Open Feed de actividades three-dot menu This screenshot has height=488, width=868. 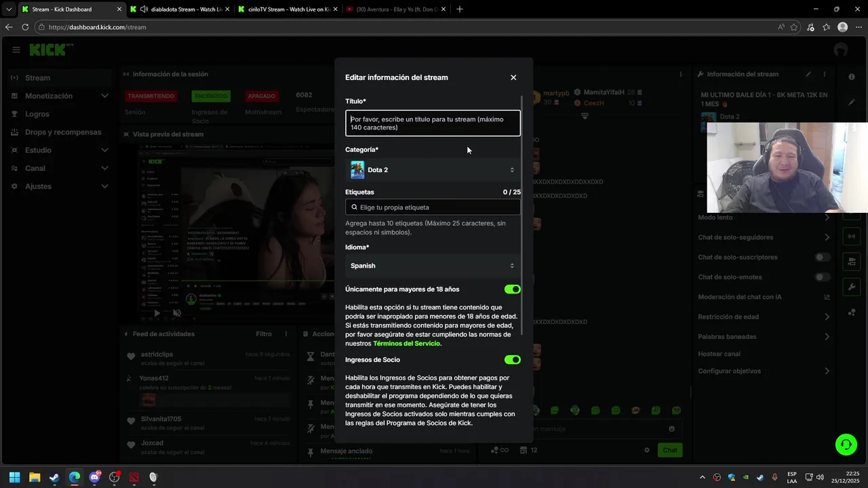(x=286, y=334)
